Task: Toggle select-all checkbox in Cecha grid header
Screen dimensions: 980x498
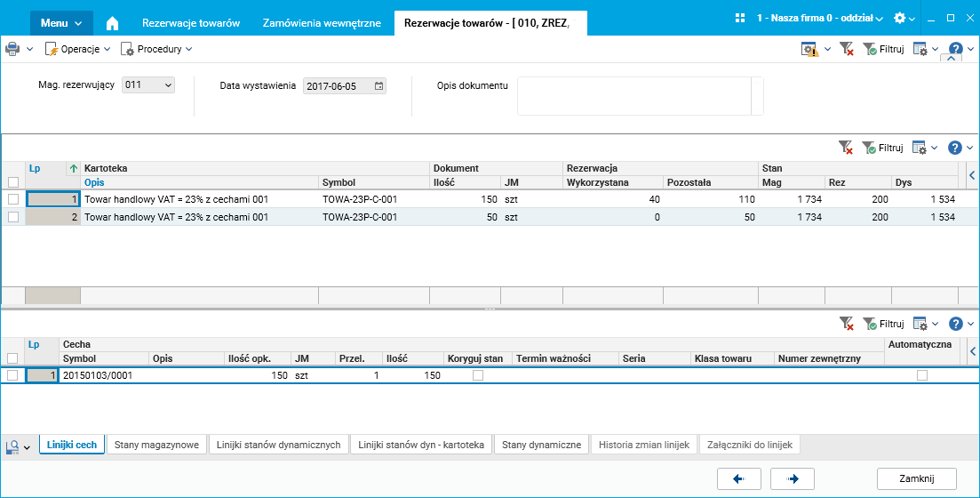Action: pos(13,358)
